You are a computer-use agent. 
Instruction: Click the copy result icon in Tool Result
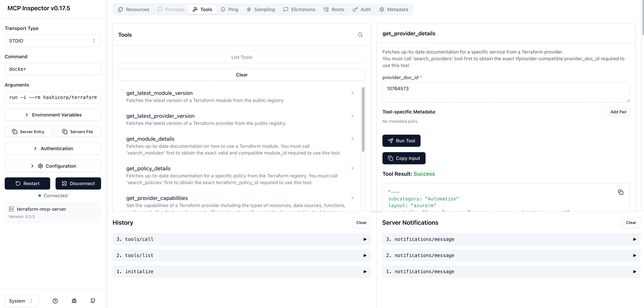point(620,192)
